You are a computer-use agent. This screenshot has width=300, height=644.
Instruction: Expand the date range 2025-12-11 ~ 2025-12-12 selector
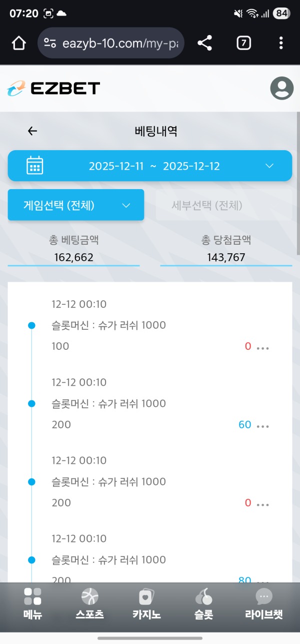point(150,166)
